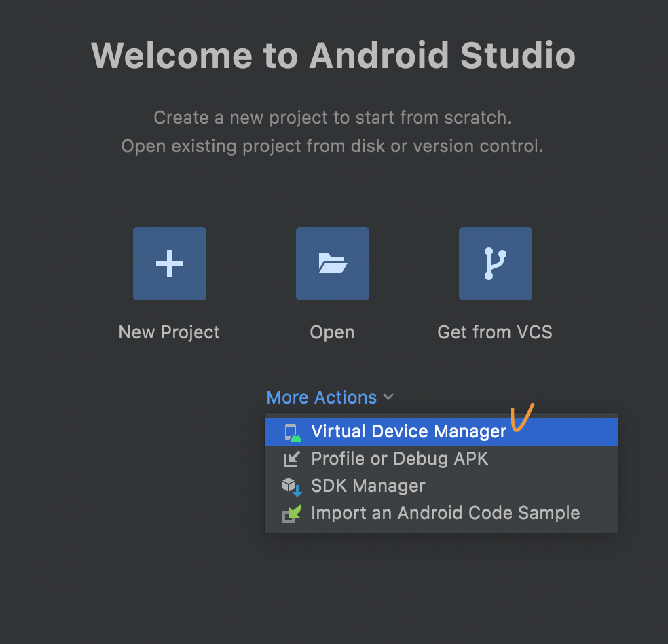Click the Profile or Debug APK arrow icon
Viewport: 668px width, 644px height.
pyautogui.click(x=292, y=459)
